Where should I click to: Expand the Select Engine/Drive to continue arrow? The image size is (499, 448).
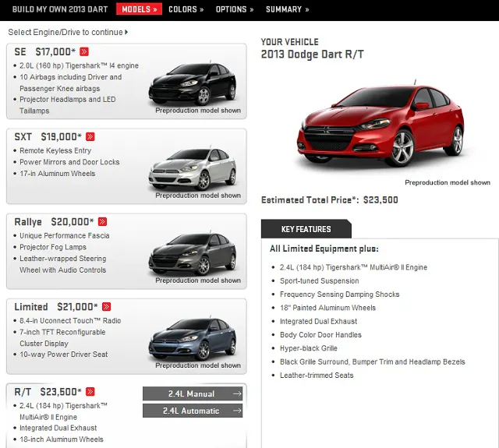126,33
